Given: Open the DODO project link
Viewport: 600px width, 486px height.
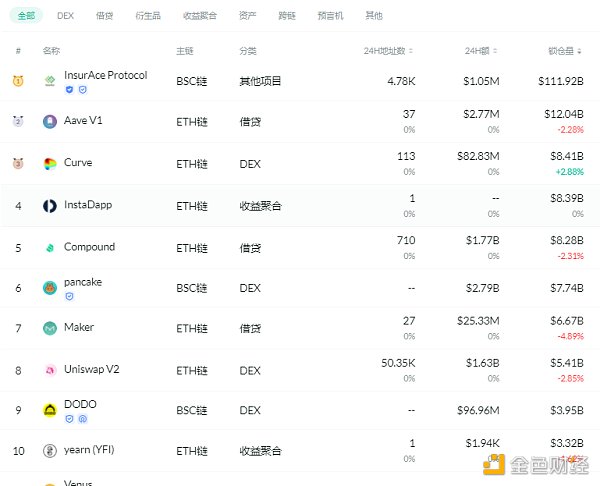Looking at the screenshot, I should (x=80, y=404).
